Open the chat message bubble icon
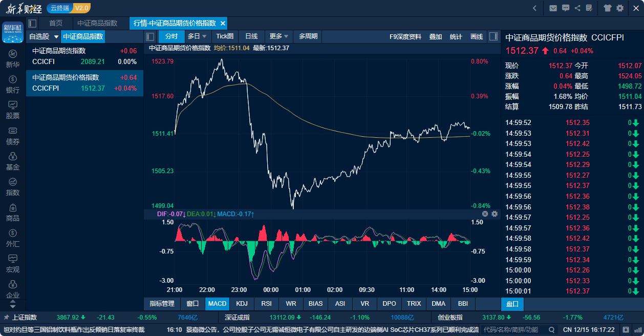 [566, 8]
